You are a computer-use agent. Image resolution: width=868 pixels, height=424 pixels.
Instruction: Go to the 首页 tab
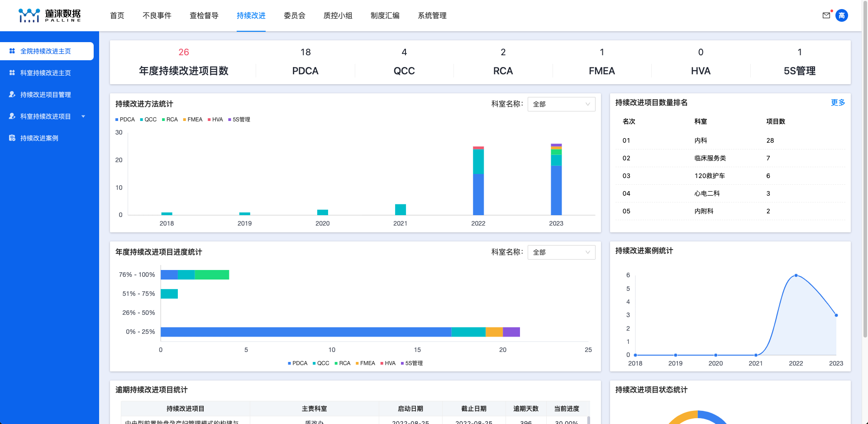(x=117, y=15)
